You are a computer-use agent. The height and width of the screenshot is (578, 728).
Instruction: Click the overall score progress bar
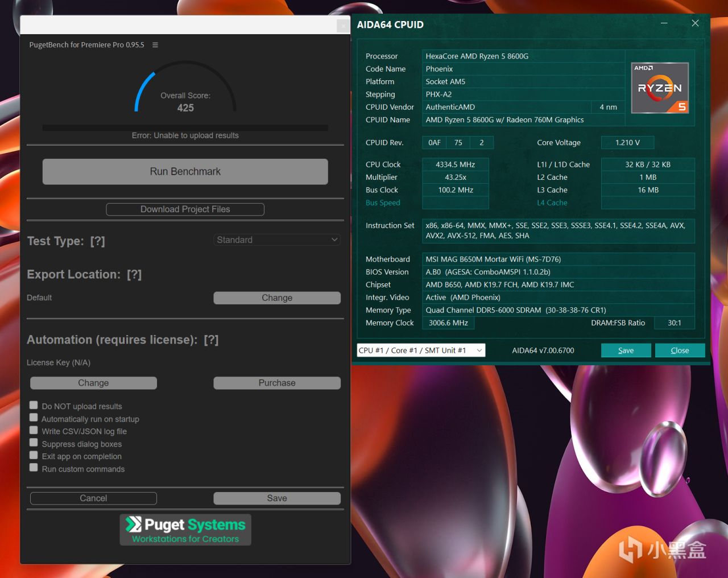(x=185, y=128)
